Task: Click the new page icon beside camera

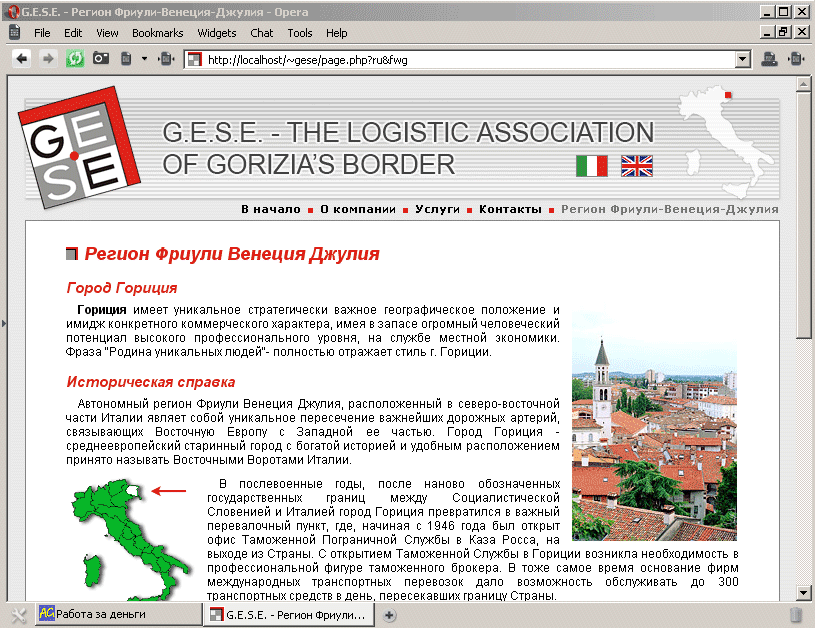Action: [x=126, y=59]
